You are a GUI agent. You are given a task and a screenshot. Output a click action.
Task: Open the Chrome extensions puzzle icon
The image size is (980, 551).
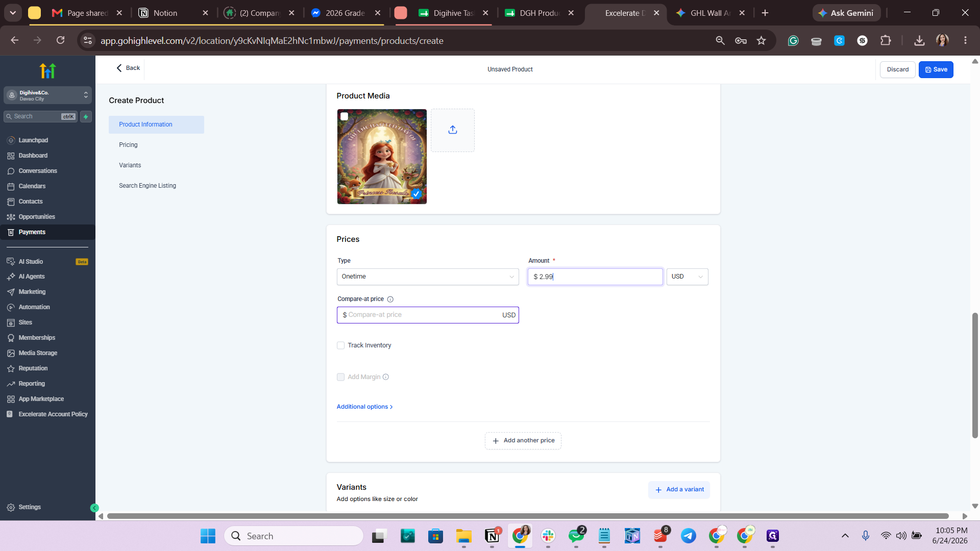[886, 41]
